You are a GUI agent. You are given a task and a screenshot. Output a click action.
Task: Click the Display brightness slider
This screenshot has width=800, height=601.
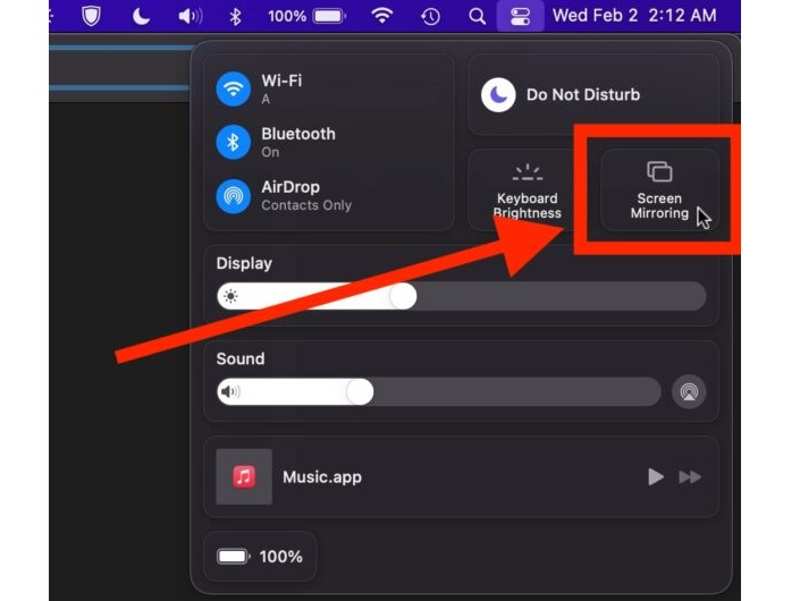pos(461,296)
